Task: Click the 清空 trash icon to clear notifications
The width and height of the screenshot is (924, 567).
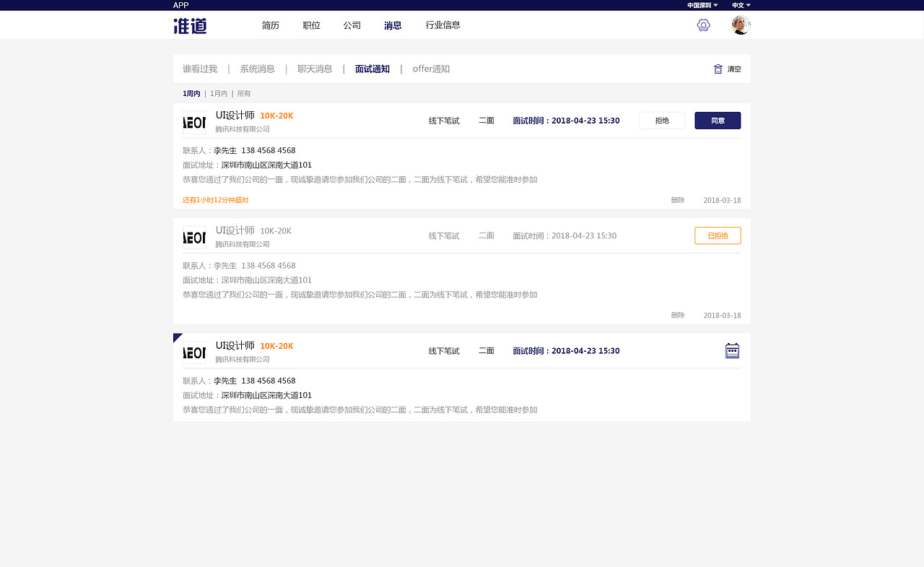Action: pyautogui.click(x=717, y=69)
